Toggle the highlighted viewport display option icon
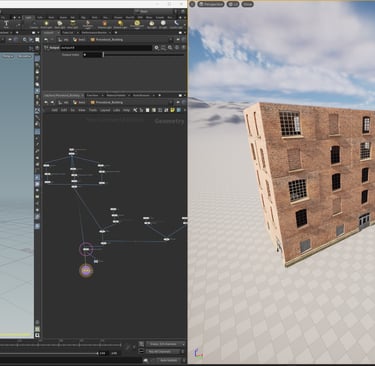 (x=37, y=59)
